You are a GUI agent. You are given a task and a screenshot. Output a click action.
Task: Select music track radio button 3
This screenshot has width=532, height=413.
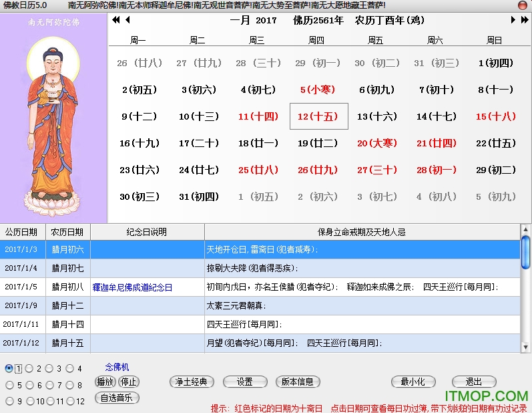[49, 368]
